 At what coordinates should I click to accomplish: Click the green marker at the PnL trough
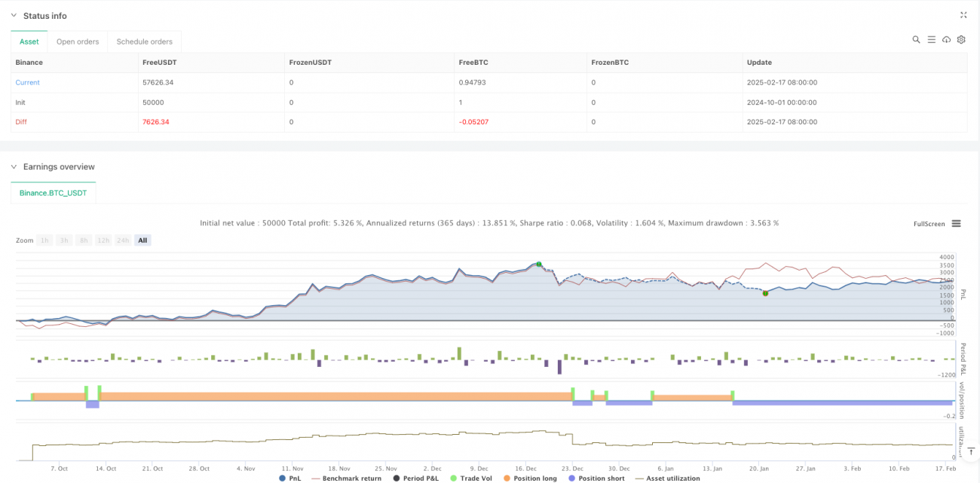[765, 293]
